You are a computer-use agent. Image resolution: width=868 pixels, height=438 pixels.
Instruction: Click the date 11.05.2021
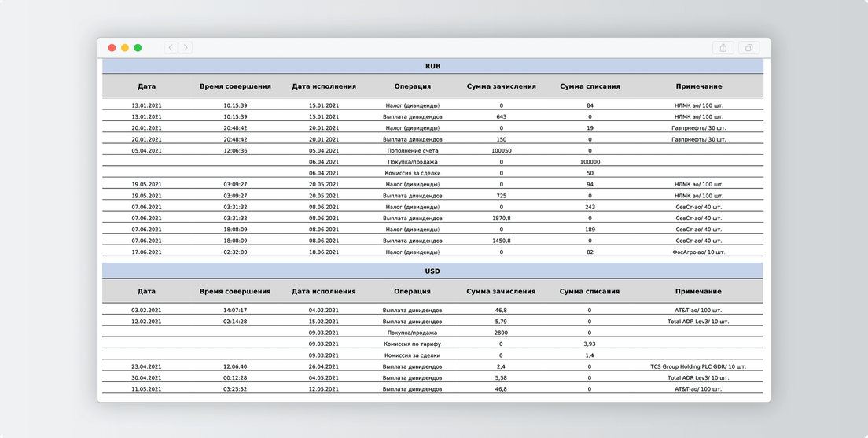pos(147,389)
